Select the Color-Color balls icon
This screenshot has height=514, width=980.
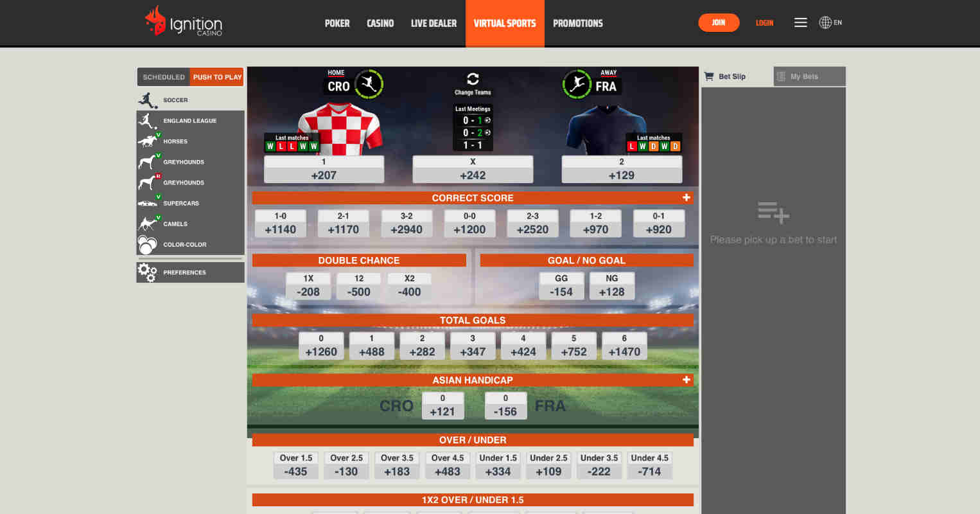click(x=148, y=245)
